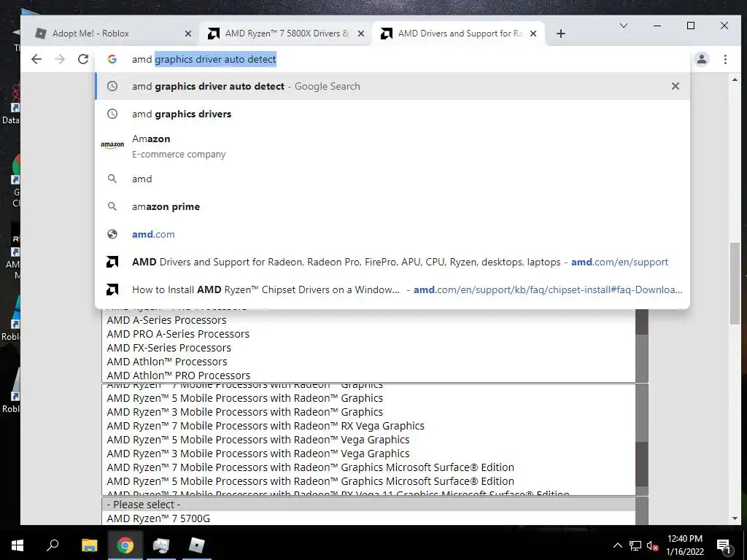Image resolution: width=747 pixels, height=560 pixels.
Task: Open the notification center icon
Action: pyautogui.click(x=724, y=545)
